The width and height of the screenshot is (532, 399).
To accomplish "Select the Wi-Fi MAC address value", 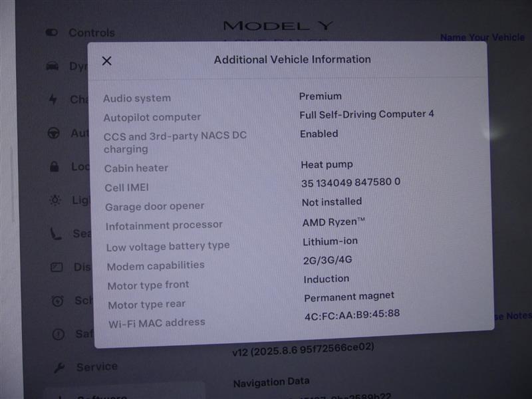I will tap(352, 315).
